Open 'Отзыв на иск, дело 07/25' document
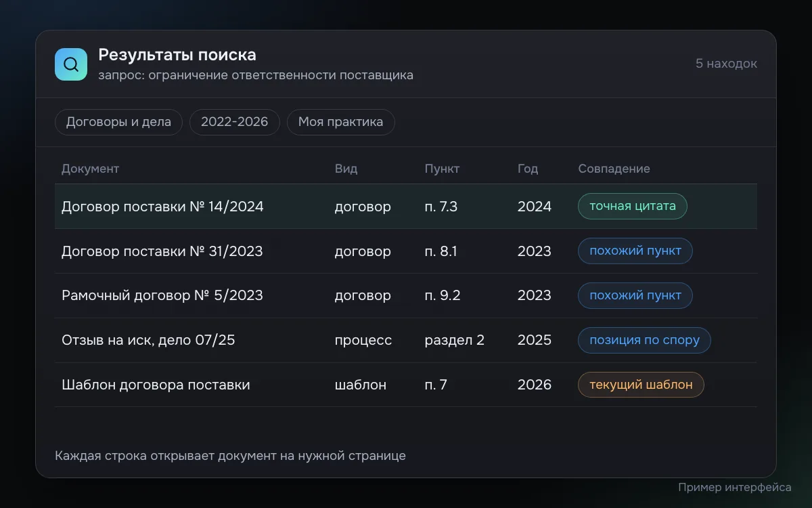Screen dimensions: 812x508 coord(148,340)
